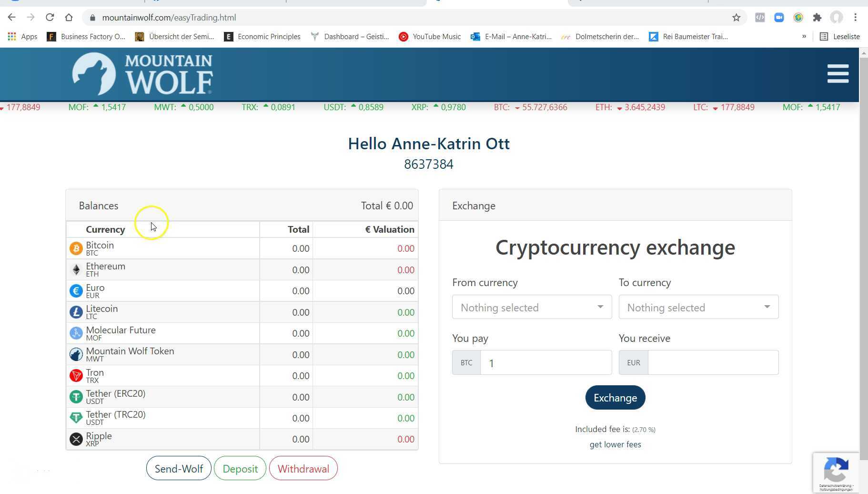The width and height of the screenshot is (868, 494).
Task: Click the account number 8637384
Action: [x=429, y=165]
